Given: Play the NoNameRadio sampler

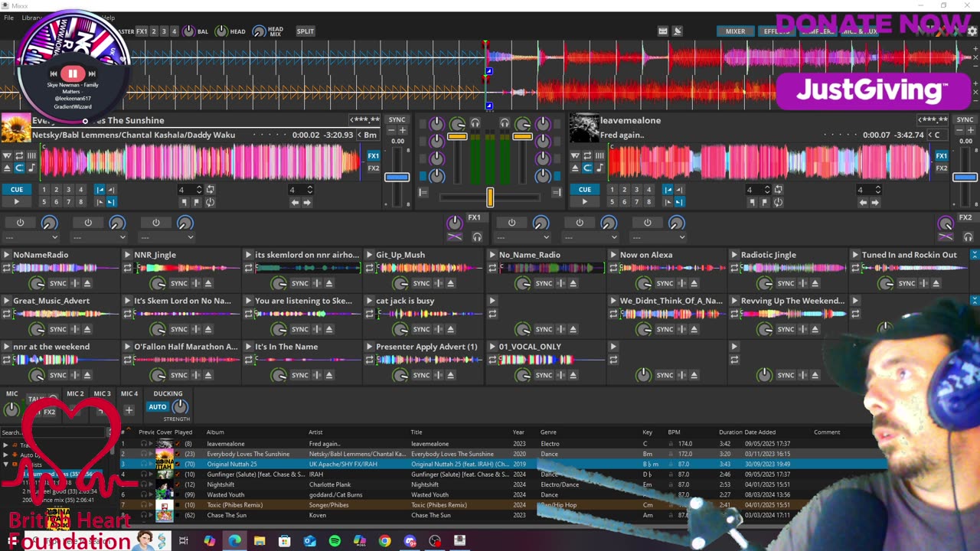Looking at the screenshot, I should click(6, 255).
